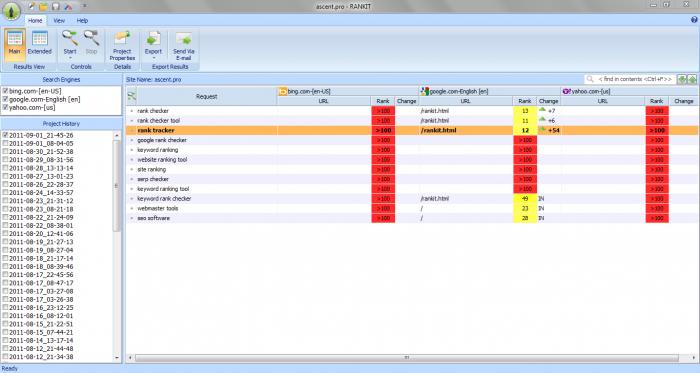Image resolution: width=700 pixels, height=373 pixels.
Task: Open the help question mark icon
Action: pos(694,20)
